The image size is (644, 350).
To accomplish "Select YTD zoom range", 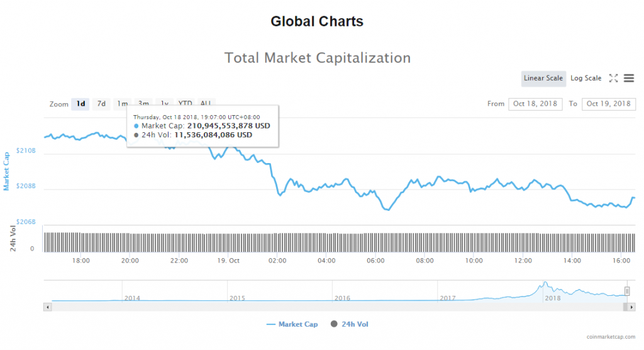I will (x=185, y=104).
